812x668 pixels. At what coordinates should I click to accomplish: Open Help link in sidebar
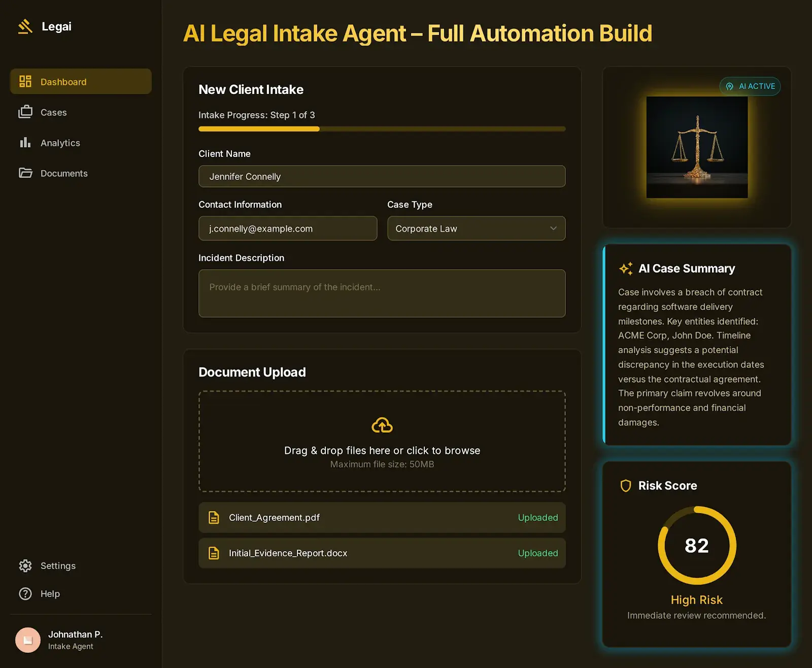[x=81, y=593]
